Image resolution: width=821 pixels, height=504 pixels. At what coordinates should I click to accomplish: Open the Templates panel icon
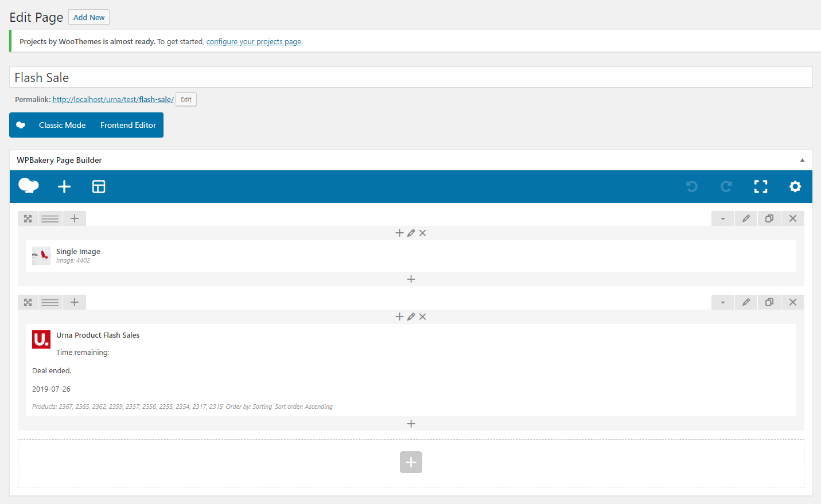tap(99, 186)
